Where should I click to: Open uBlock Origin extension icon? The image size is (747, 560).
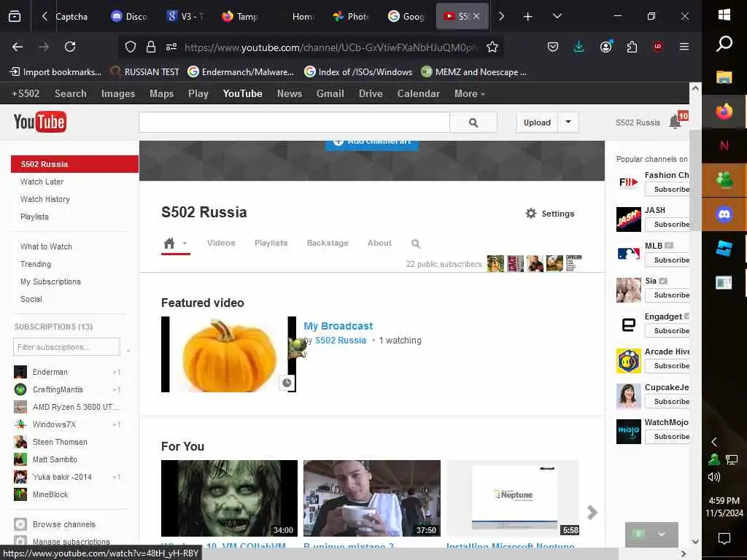(x=658, y=47)
